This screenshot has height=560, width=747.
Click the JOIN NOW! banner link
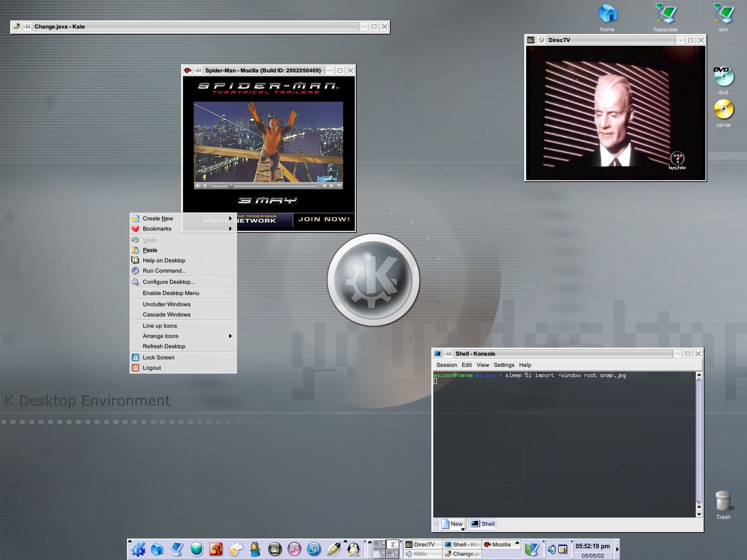point(324,219)
